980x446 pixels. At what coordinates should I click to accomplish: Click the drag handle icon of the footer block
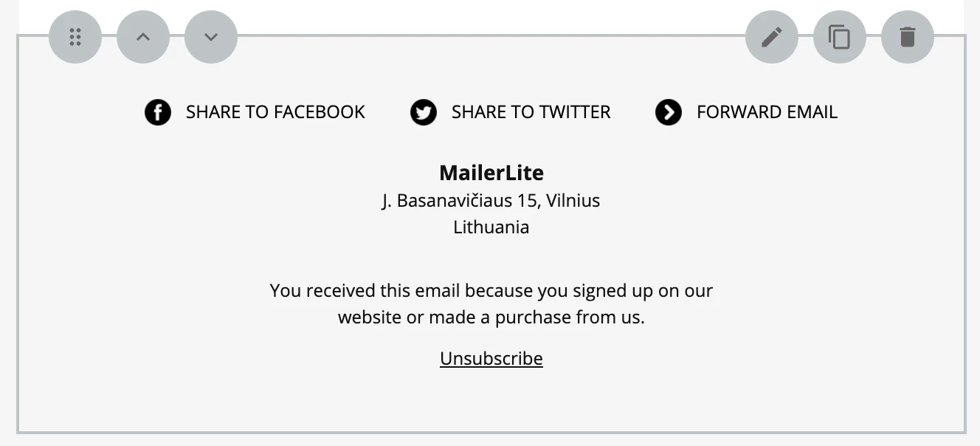(x=75, y=37)
